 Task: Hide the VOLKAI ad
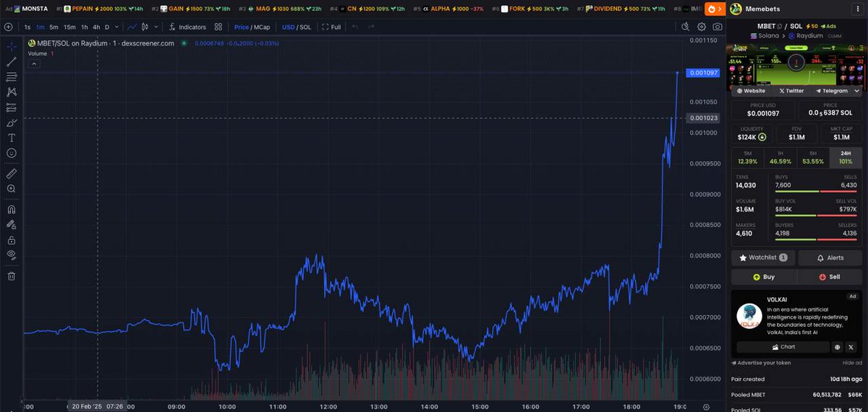(852, 363)
